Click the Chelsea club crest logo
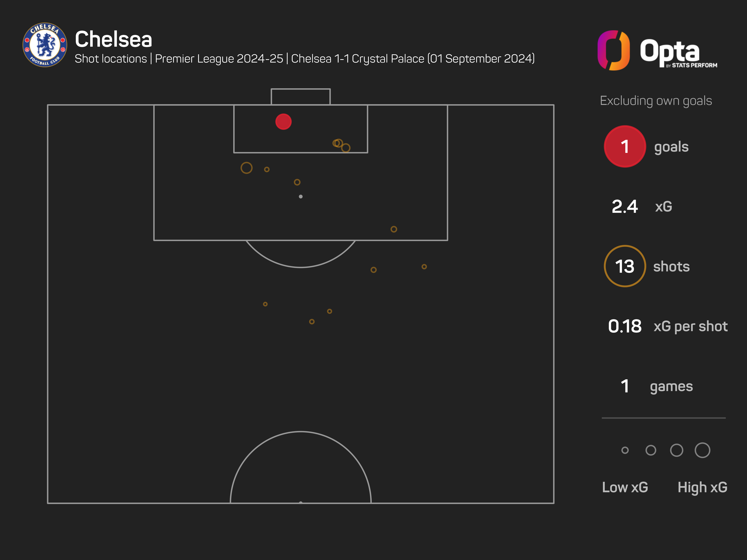The width and height of the screenshot is (747, 560). pyautogui.click(x=45, y=45)
